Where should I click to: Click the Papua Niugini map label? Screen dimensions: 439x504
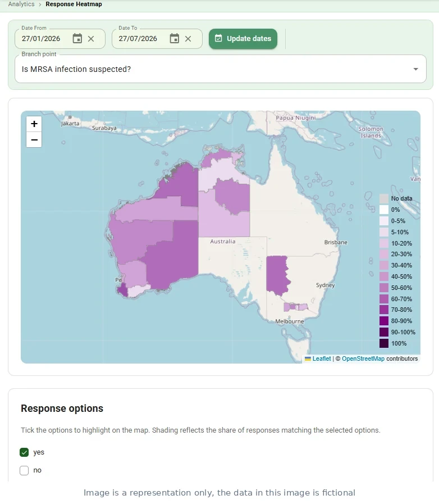pos(296,118)
